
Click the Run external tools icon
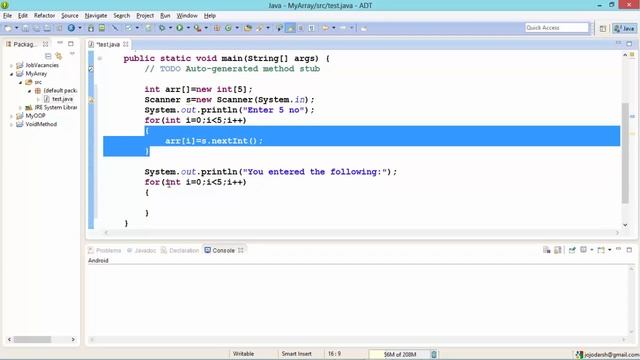(x=198, y=28)
